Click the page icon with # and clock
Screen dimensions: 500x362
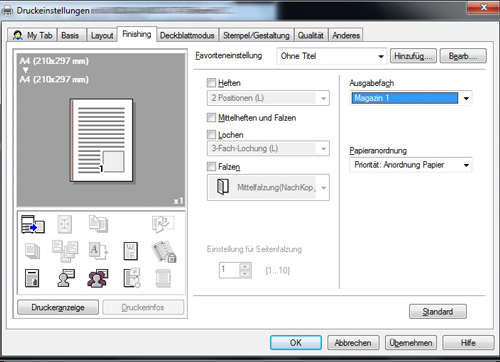click(132, 278)
